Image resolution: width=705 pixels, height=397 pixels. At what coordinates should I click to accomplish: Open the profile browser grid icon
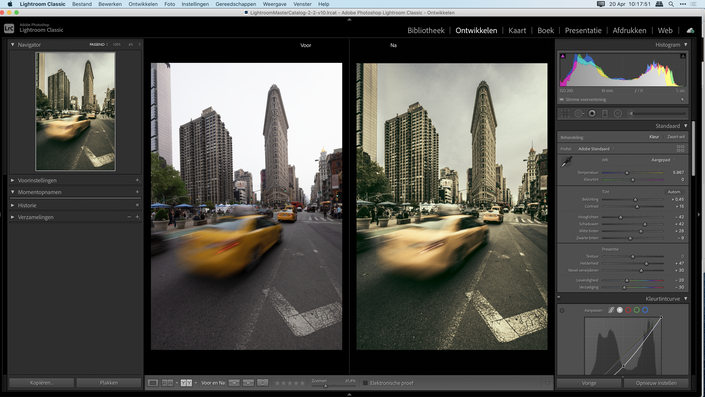point(680,148)
